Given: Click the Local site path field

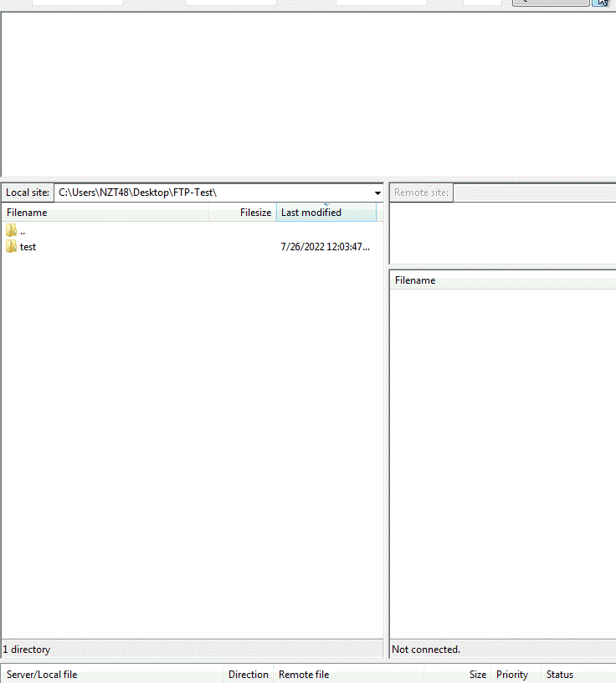Looking at the screenshot, I should tap(209, 193).
